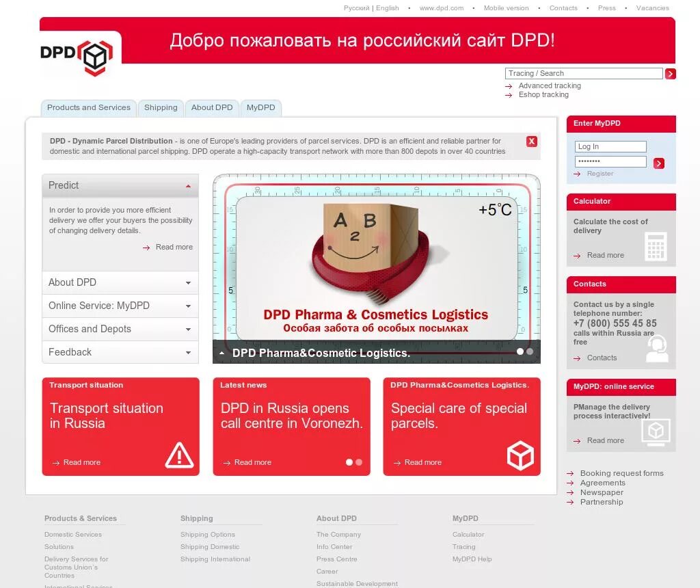The width and height of the screenshot is (700, 588).
Task: Open footer Career link
Action: pyautogui.click(x=327, y=572)
